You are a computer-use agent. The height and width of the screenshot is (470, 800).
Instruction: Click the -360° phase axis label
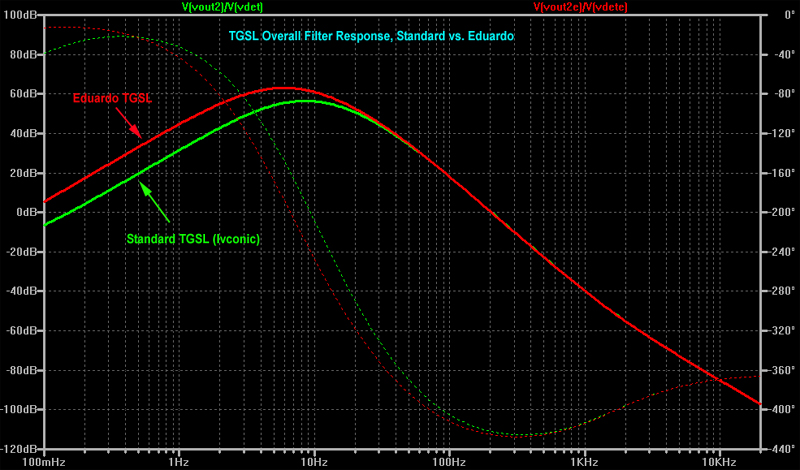coord(781,370)
